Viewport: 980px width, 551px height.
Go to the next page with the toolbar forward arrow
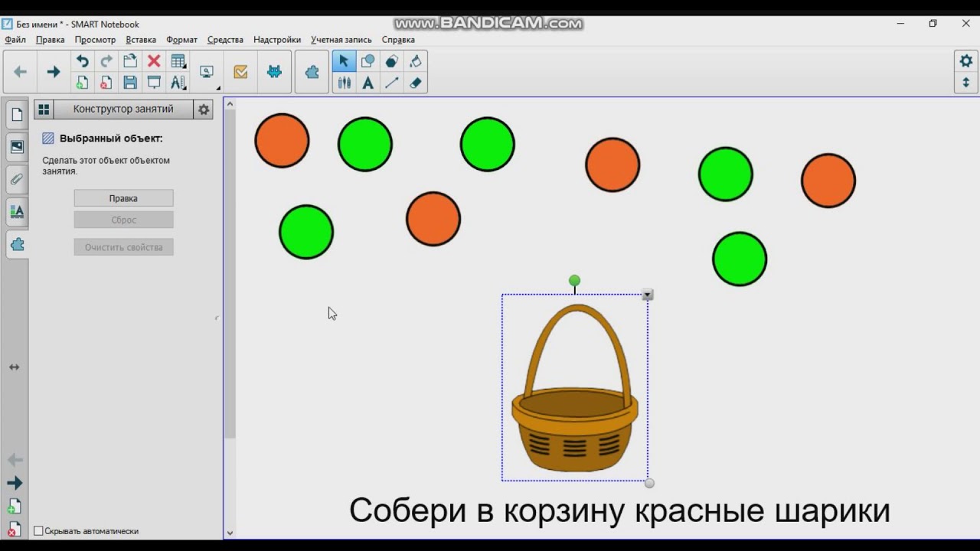coord(53,72)
